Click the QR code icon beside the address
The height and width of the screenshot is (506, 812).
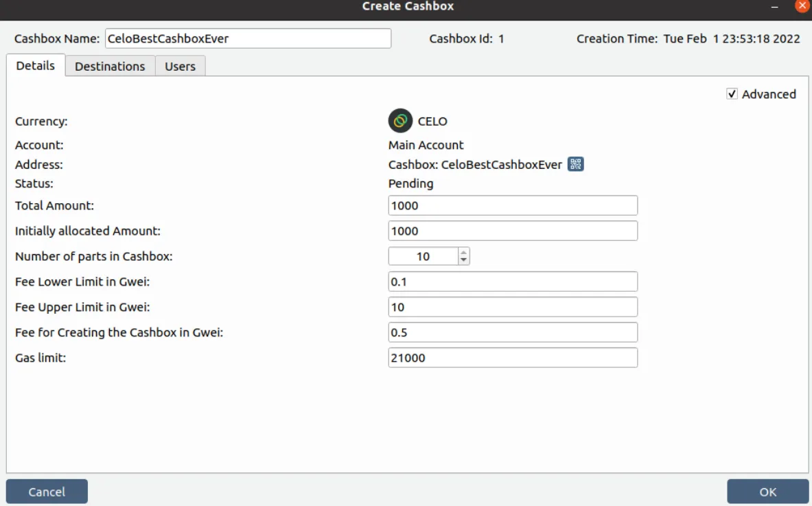[x=575, y=164]
